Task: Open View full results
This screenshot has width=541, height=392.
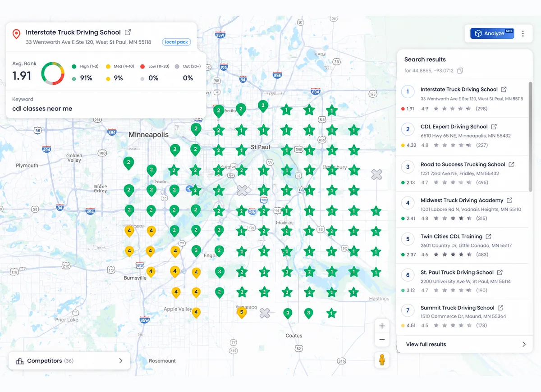Action: click(464, 344)
